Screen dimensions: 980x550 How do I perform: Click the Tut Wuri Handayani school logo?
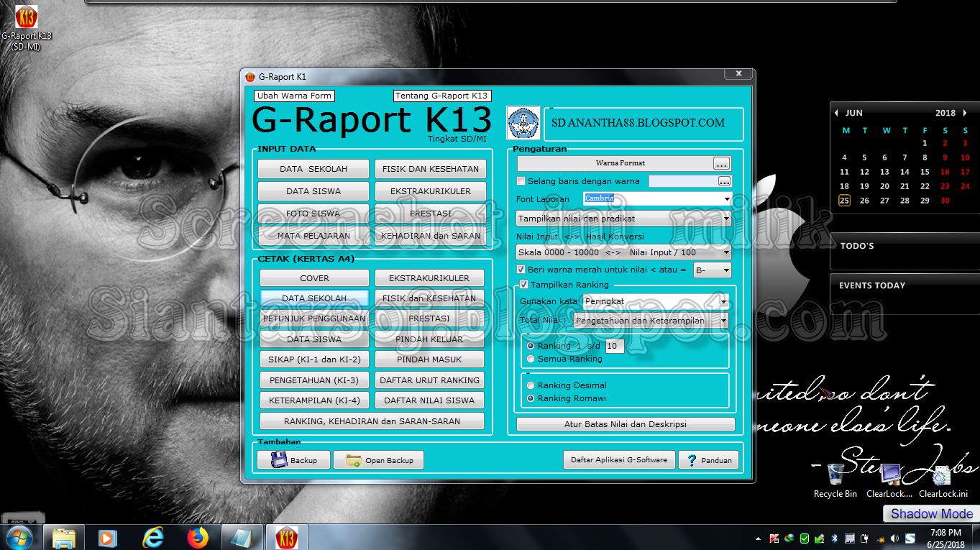click(x=523, y=123)
